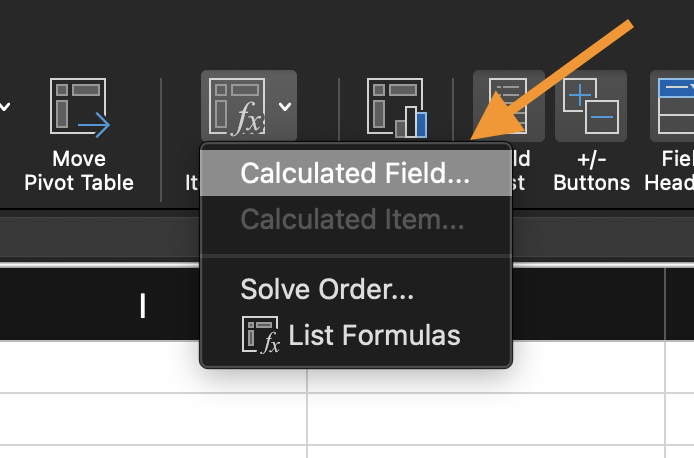This screenshot has width=694, height=458.
Task: Expand the arrow beside the fx icon
Action: pyautogui.click(x=285, y=106)
